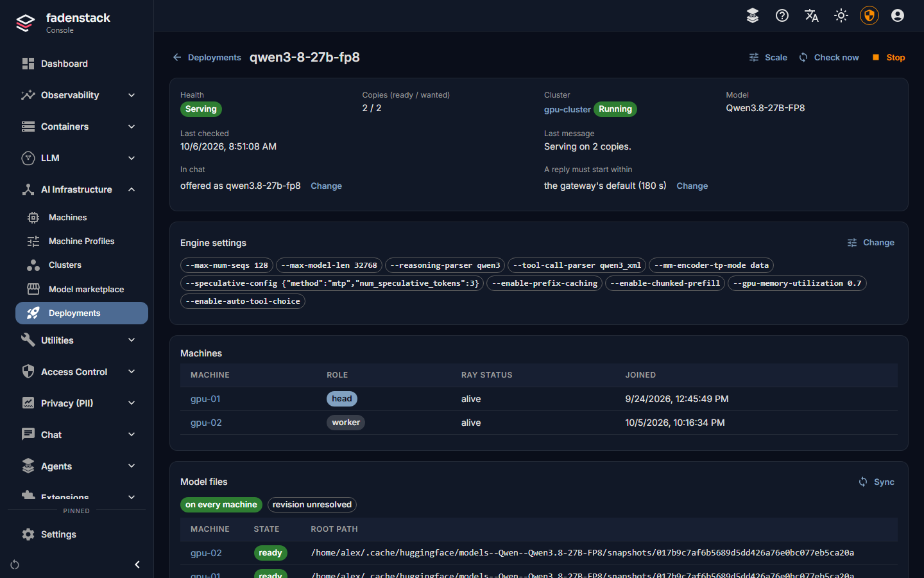Image resolution: width=924 pixels, height=578 pixels.
Task: Stop the qwen3-8-27b-fp8 deployment
Action: tap(889, 57)
